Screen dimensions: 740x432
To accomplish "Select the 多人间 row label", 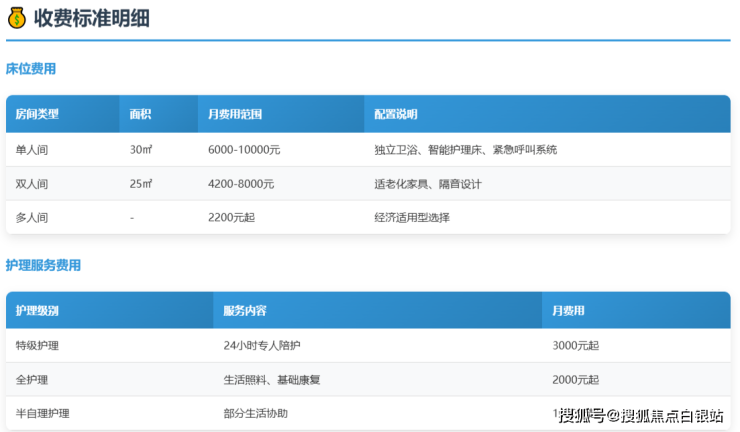I will pos(31,217).
